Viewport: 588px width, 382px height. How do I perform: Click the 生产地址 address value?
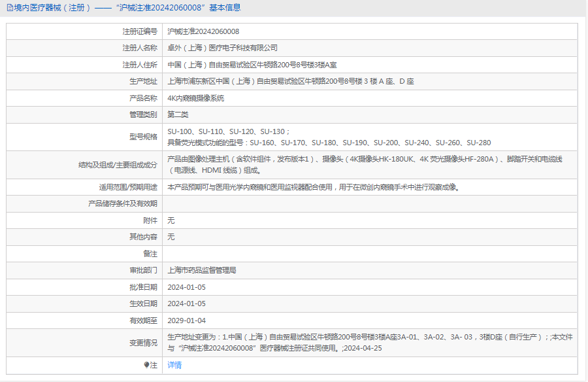[291, 81]
